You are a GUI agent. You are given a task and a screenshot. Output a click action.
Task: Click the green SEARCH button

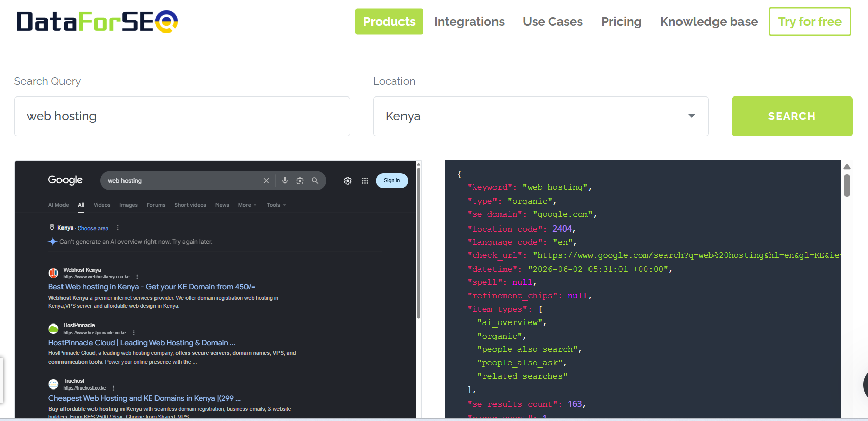tap(792, 116)
